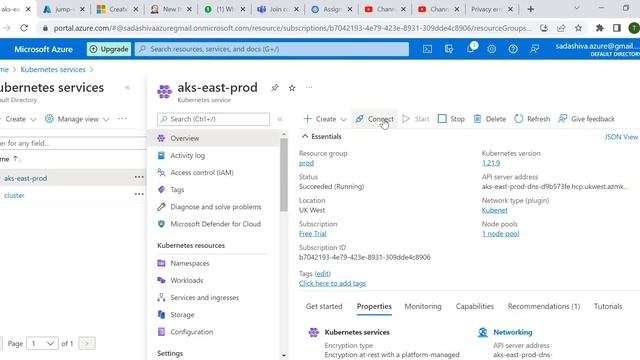Reload the page in the browser
Image resolution: width=640 pixels, height=360 pixels.
point(24,28)
